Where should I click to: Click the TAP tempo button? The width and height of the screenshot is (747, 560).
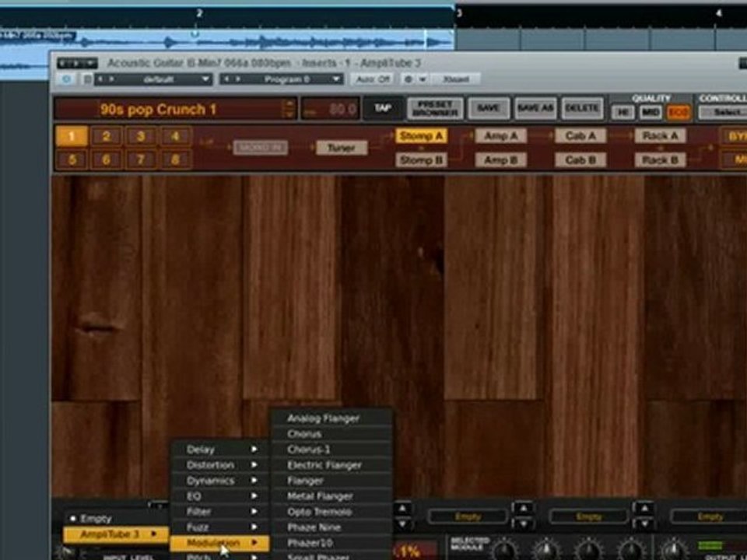[x=383, y=109]
